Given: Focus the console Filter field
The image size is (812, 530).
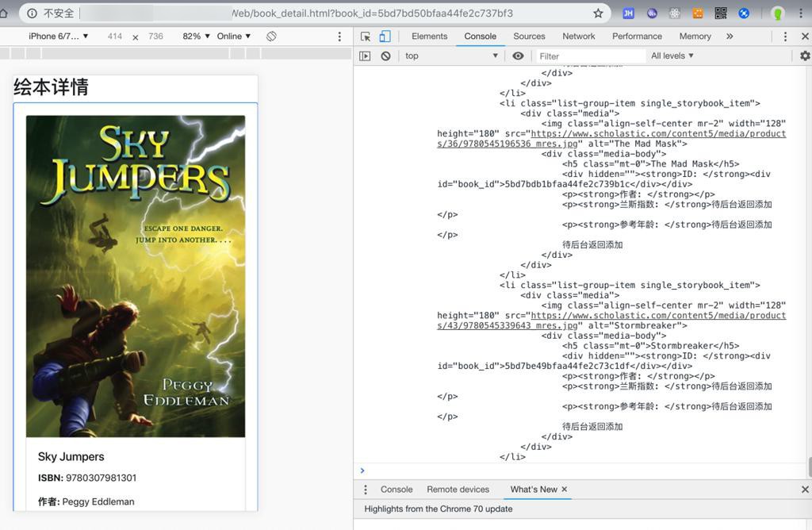Looking at the screenshot, I should click(x=590, y=56).
